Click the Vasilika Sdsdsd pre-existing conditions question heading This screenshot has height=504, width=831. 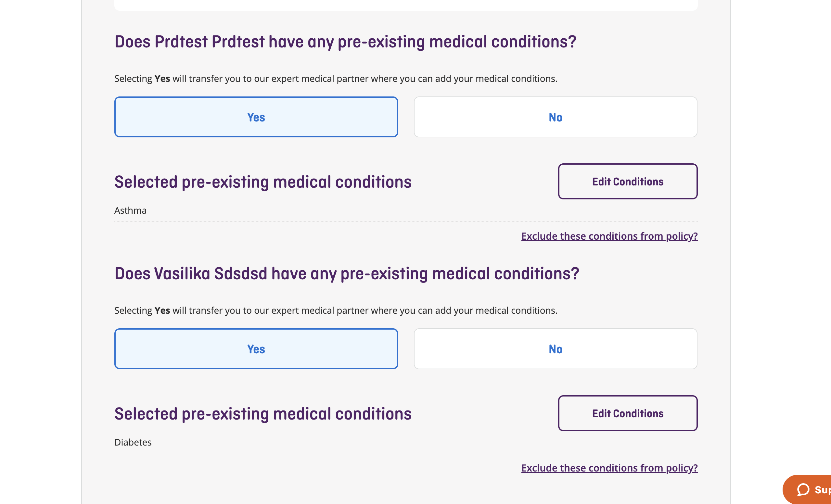(347, 273)
